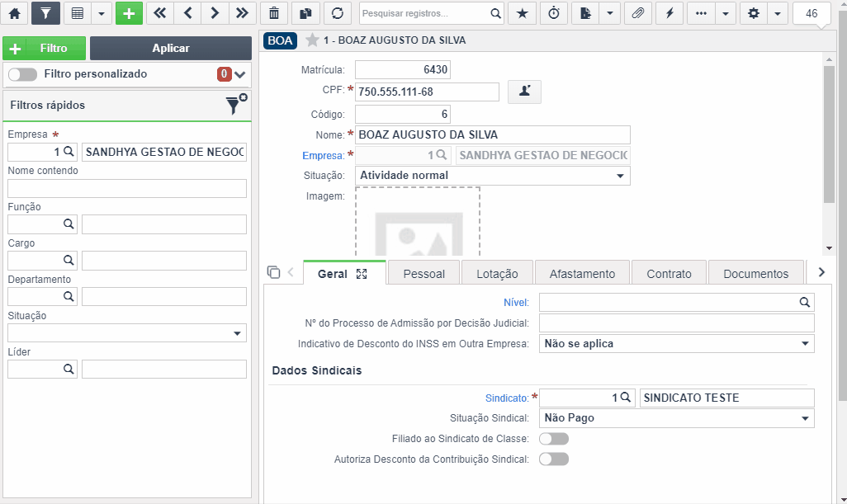The height and width of the screenshot is (504, 847).
Task: Duplicate record with copy icon
Action: pos(305,13)
